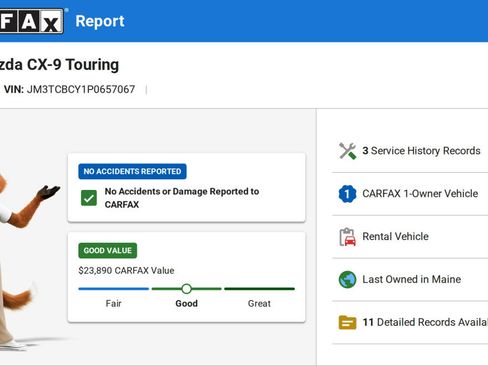Click the rental vehicle clipboard icon
The image size is (488, 366).
click(x=347, y=237)
